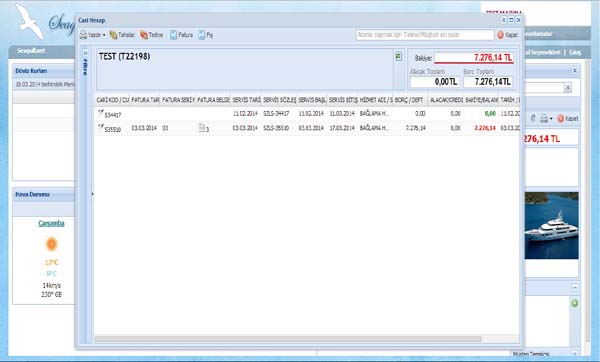Viewport: 600px width, 362px height.
Task: Select the S35510 cari code cell
Action: (x=113, y=129)
